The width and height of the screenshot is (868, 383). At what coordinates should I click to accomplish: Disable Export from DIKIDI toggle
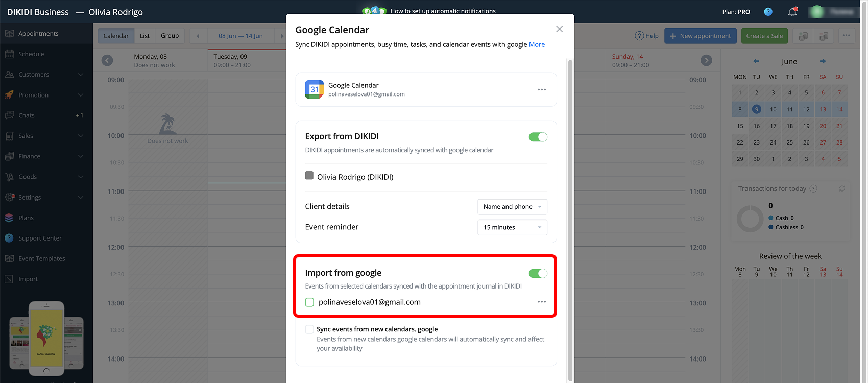pos(538,137)
